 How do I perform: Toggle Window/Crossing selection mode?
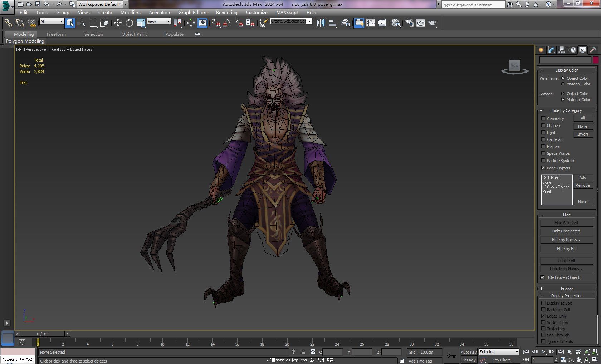[104, 23]
